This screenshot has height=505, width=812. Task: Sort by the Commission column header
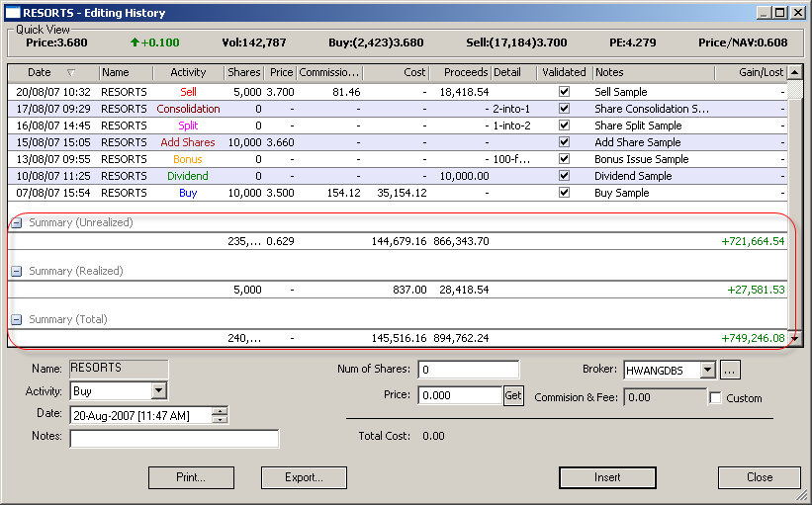coord(329,72)
